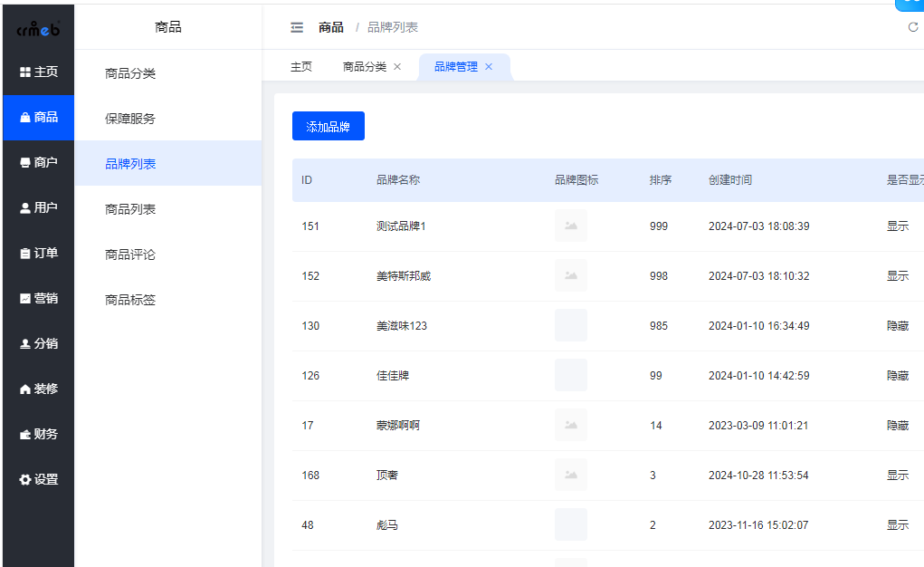This screenshot has height=567, width=924.
Task: Select 商品列表 in the submenu
Action: 130,209
